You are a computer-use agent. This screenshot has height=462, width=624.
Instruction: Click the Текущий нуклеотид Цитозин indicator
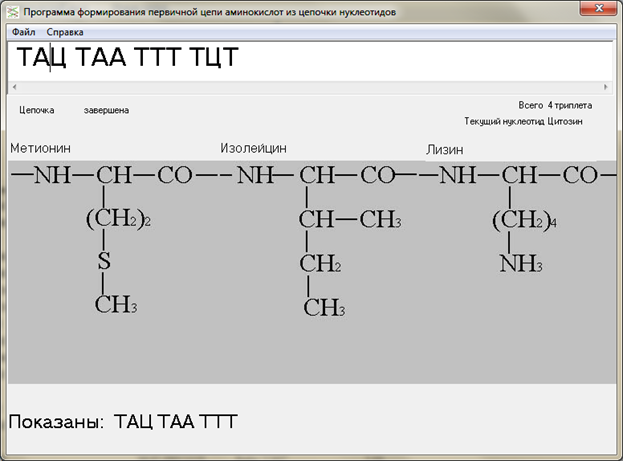[523, 121]
